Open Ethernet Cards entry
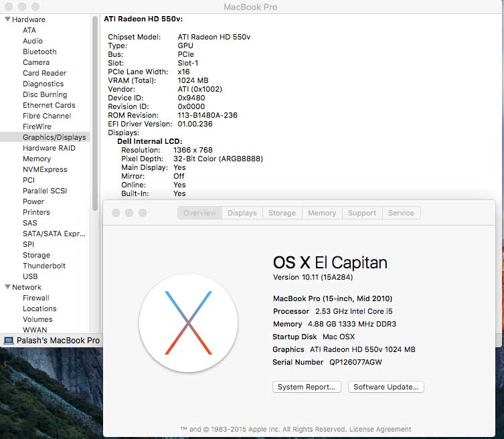 tap(49, 105)
